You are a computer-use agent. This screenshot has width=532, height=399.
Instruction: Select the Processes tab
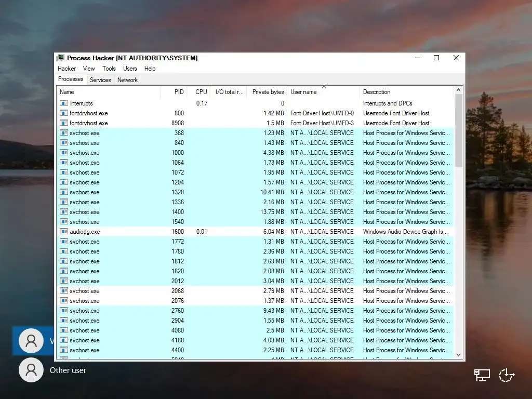[71, 79]
